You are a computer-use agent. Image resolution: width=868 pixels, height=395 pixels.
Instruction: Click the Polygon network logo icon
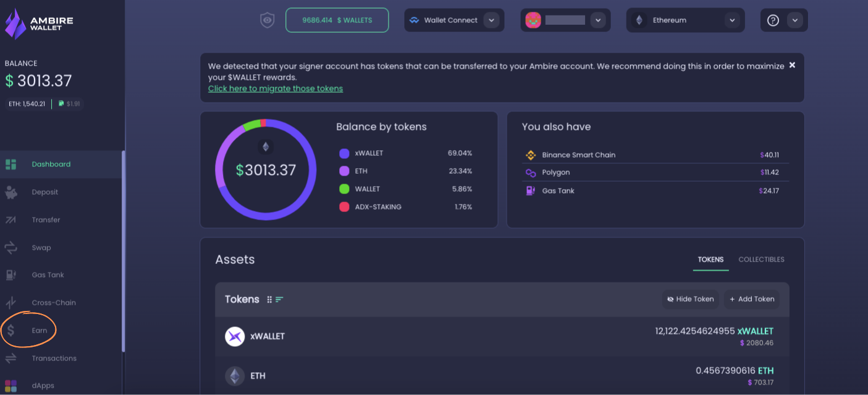click(530, 172)
